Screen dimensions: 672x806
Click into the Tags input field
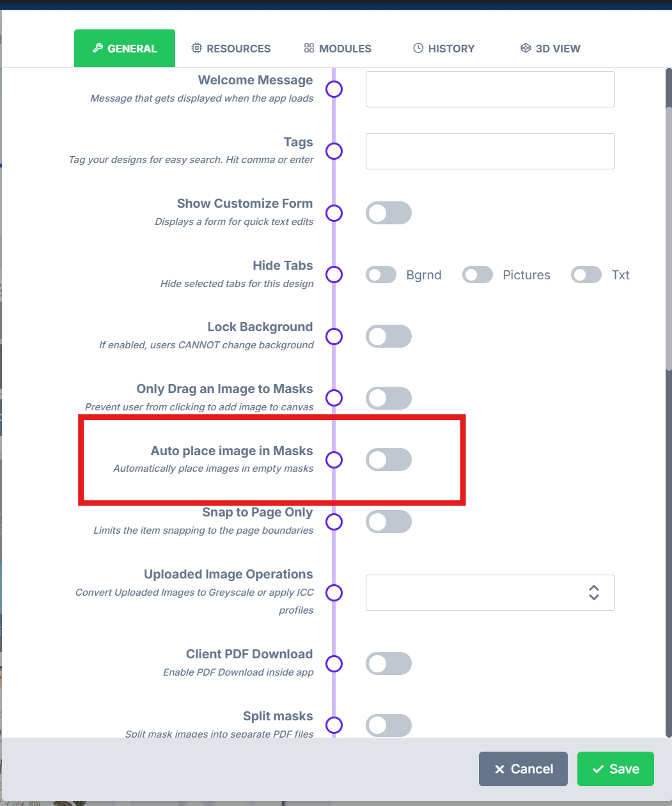[490, 151]
